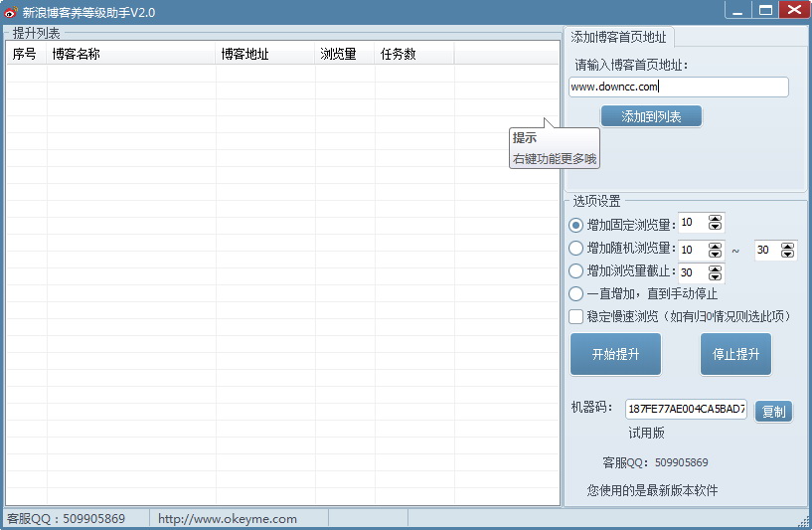Enable the 稳定慢速浏览 checkbox
This screenshot has width=812, height=530.
[x=575, y=316]
